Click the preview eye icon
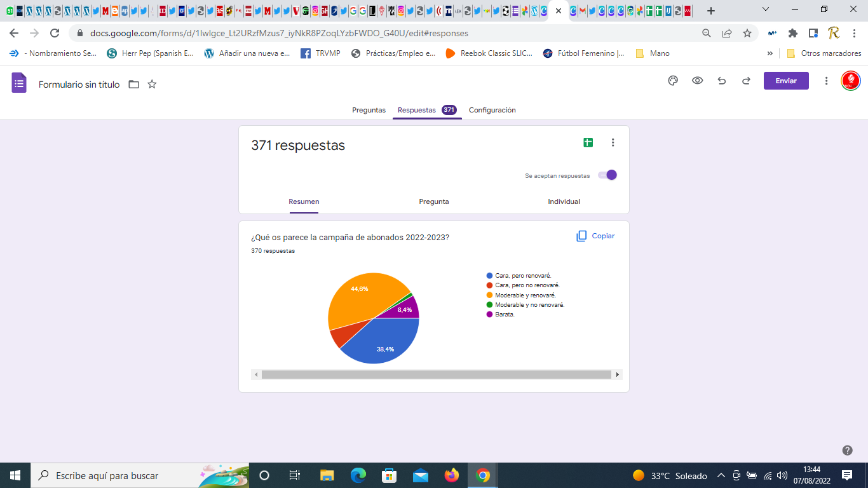Image resolution: width=868 pixels, height=488 pixels. point(697,81)
